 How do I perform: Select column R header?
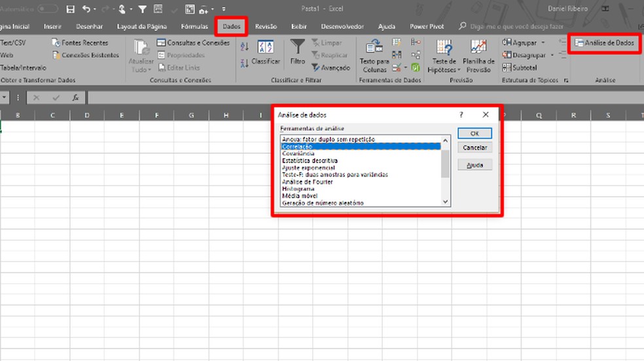(573, 115)
